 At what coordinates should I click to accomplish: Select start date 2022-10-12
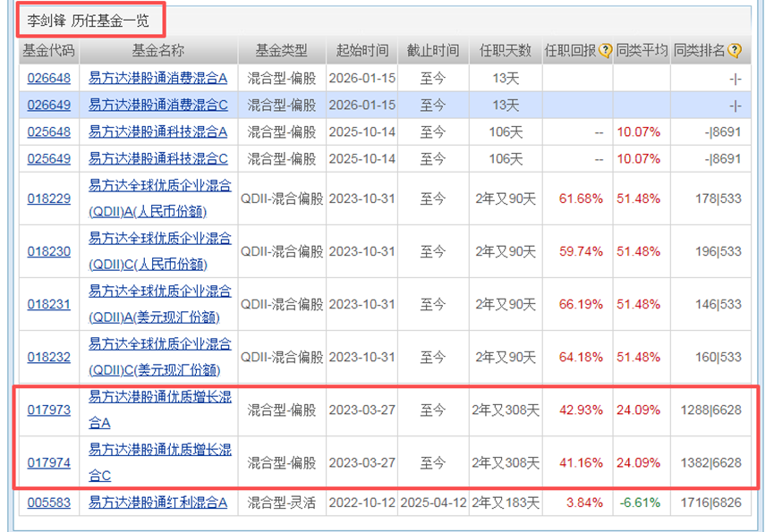pyautogui.click(x=361, y=502)
